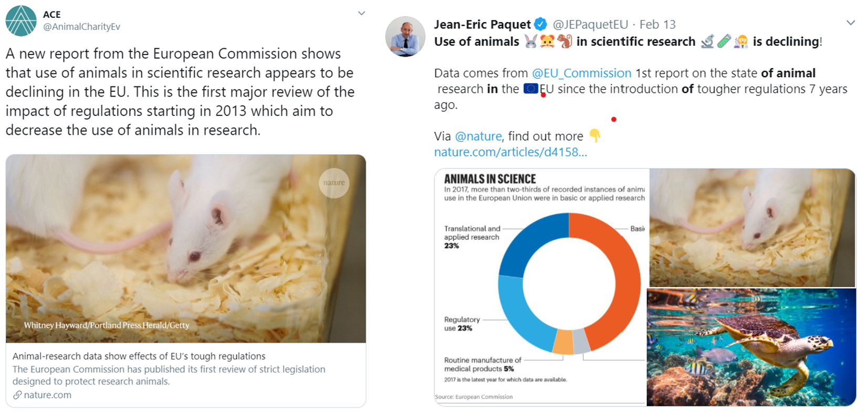The image size is (868, 414).
Task: Open the nature.com/articles/d4158... link
Action: (x=510, y=152)
